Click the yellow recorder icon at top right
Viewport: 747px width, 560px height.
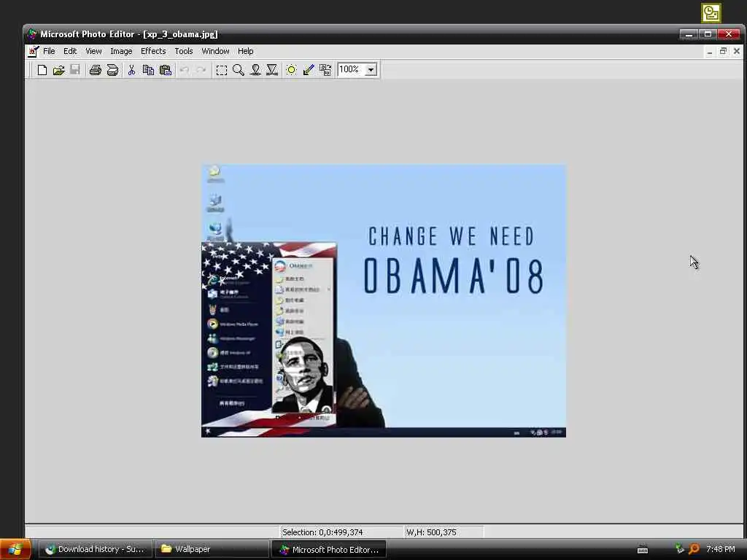point(711,13)
